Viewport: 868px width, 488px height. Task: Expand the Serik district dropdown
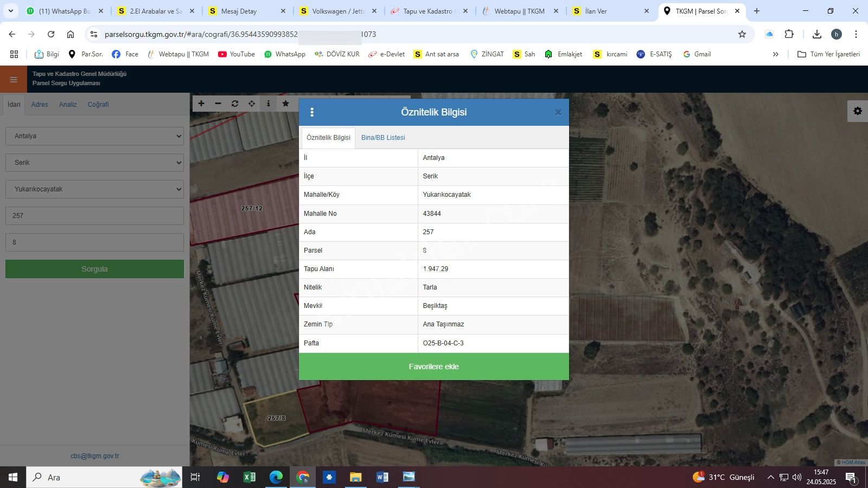(94, 163)
